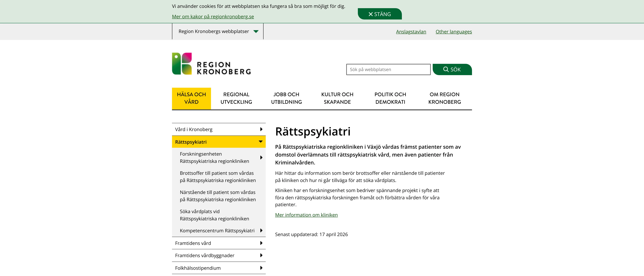Follow the Mer information om kliniken link
644x276 pixels.
coord(306,215)
